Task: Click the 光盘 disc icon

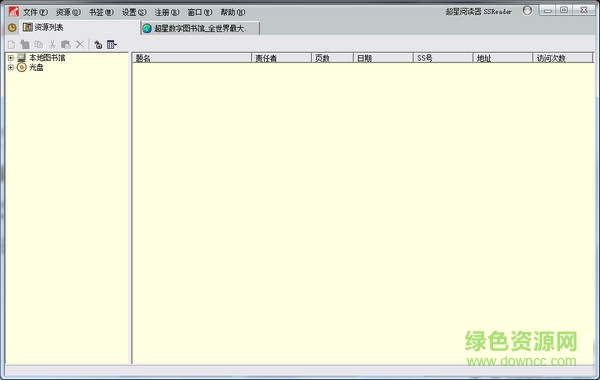Action: (x=22, y=67)
